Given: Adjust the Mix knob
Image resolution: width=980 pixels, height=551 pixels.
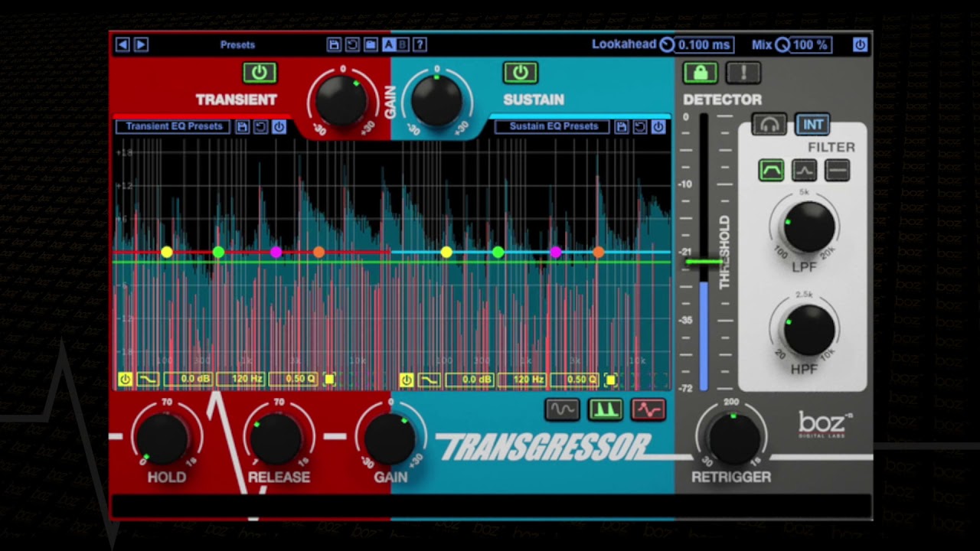Looking at the screenshot, I should 782,44.
